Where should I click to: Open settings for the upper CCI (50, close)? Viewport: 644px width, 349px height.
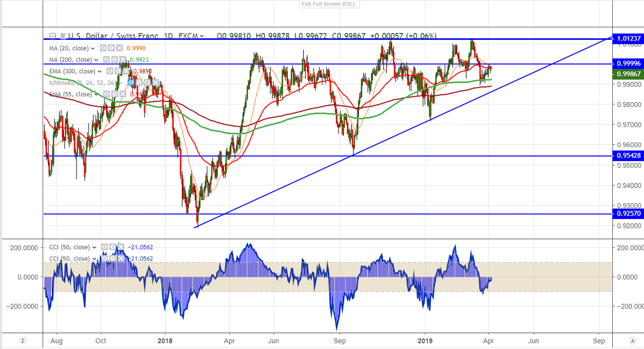click(113, 247)
